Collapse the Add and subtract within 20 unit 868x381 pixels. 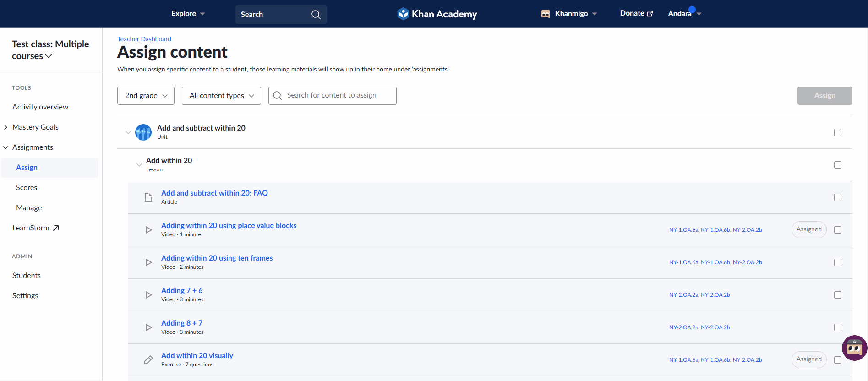[128, 132]
